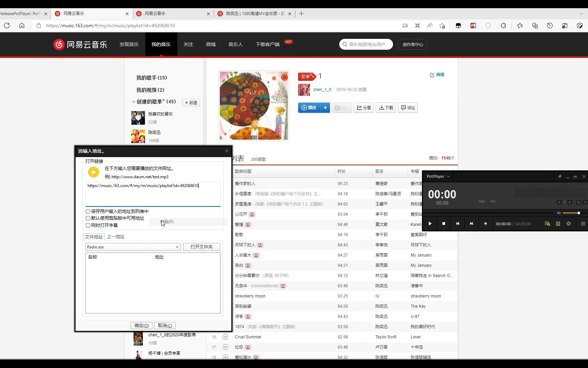Open 我喜欢的音乐 playlist
This screenshot has height=368, width=588.
pos(160,114)
